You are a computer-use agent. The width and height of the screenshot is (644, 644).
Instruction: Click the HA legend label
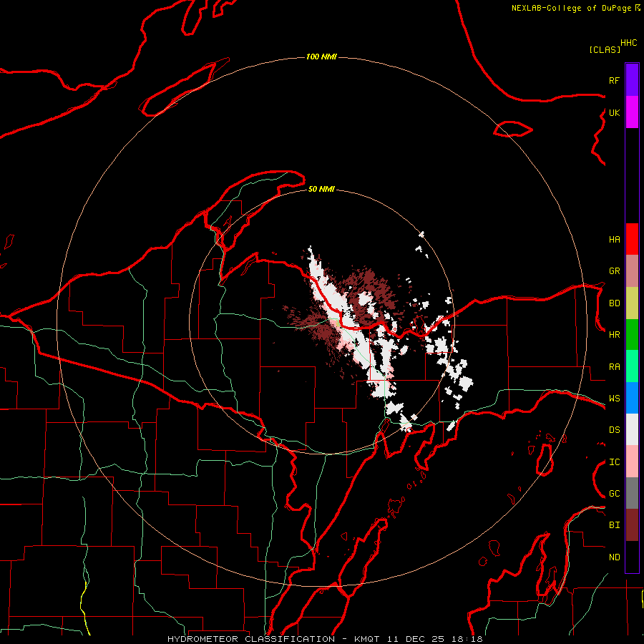(x=614, y=240)
